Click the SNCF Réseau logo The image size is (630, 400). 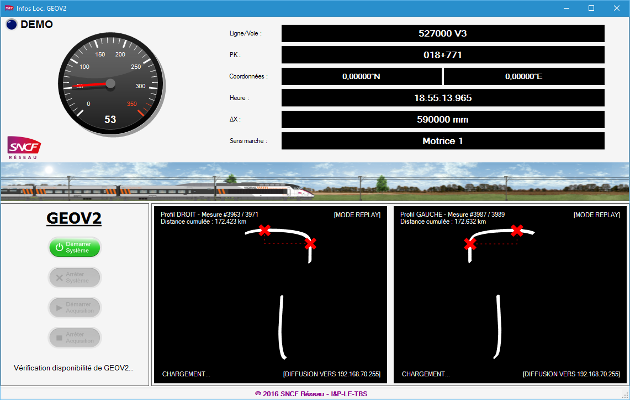pyautogui.click(x=23, y=147)
